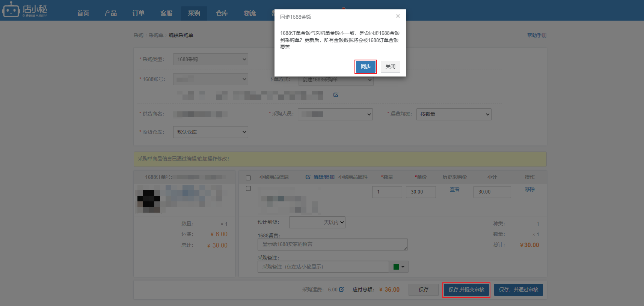The image size is (644, 306).
Task: Click the 编辑/追加 edit icon in table header
Action: click(x=308, y=177)
